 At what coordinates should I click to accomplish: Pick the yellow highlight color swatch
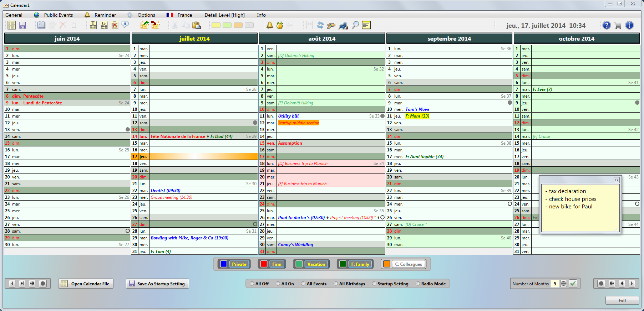pyautogui.click(x=216, y=25)
